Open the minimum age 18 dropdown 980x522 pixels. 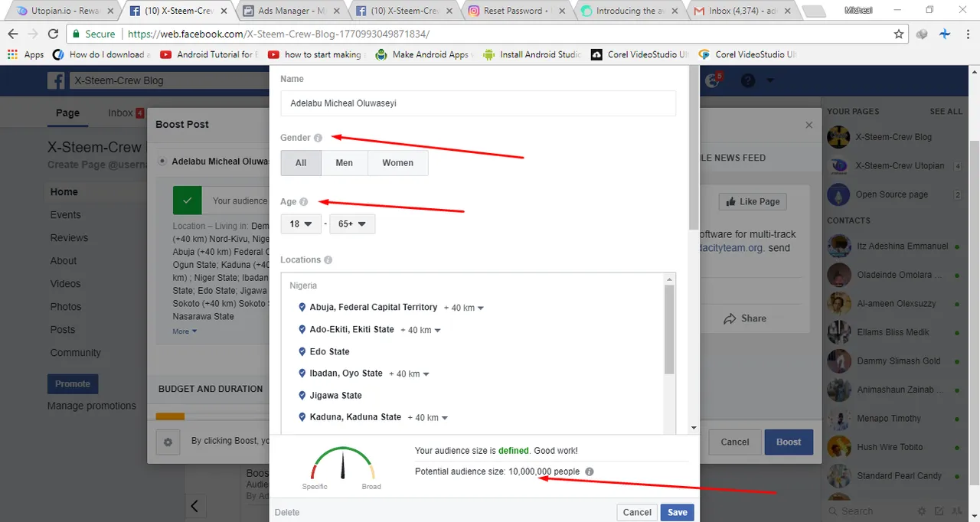(301, 224)
